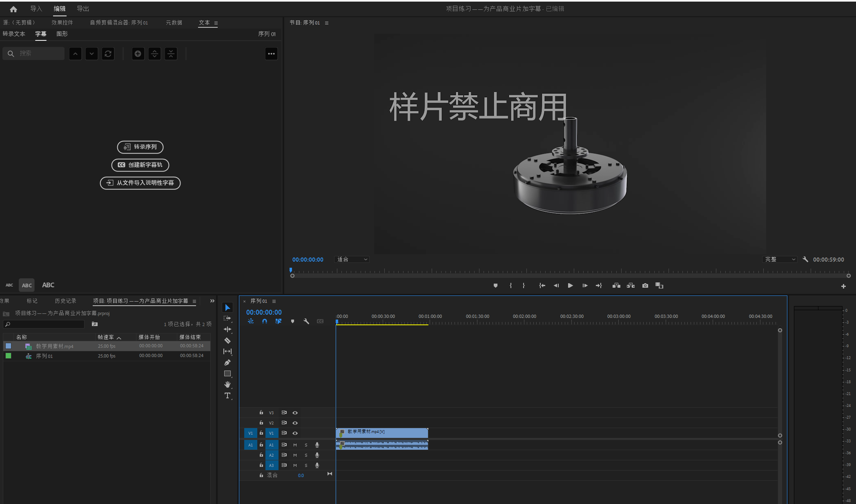856x504 pixels.
Task: Click the Export Frame camera icon
Action: tap(645, 286)
